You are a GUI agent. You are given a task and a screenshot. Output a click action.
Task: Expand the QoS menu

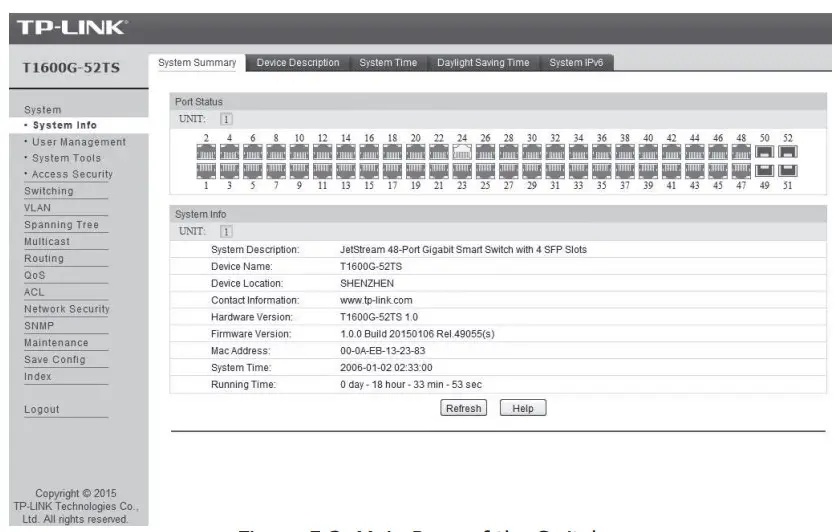[35, 275]
